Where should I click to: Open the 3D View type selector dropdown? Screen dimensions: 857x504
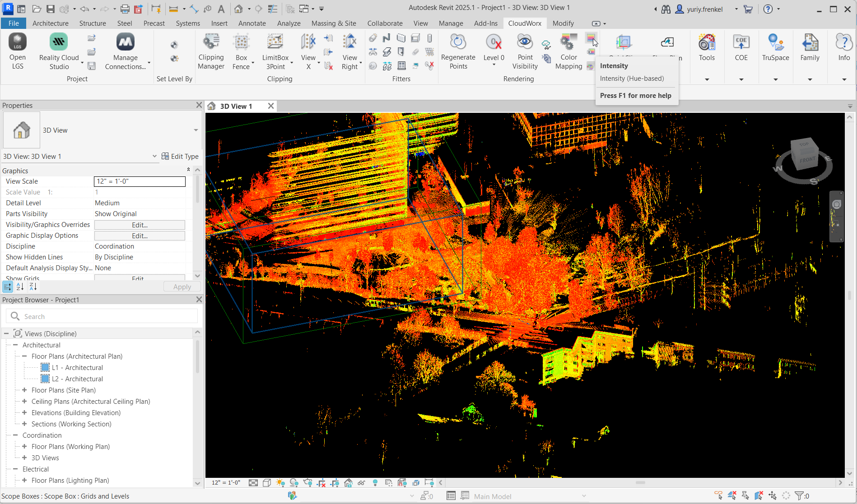click(196, 130)
